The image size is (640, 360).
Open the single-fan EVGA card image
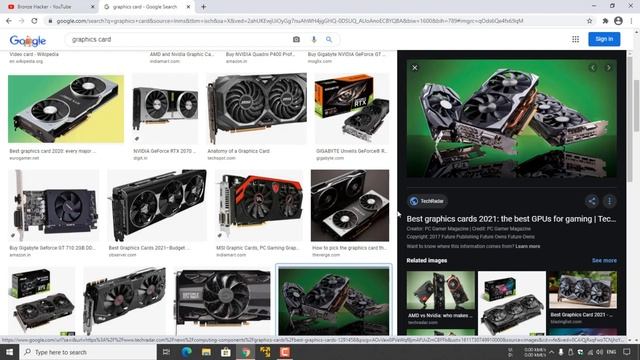point(223,301)
